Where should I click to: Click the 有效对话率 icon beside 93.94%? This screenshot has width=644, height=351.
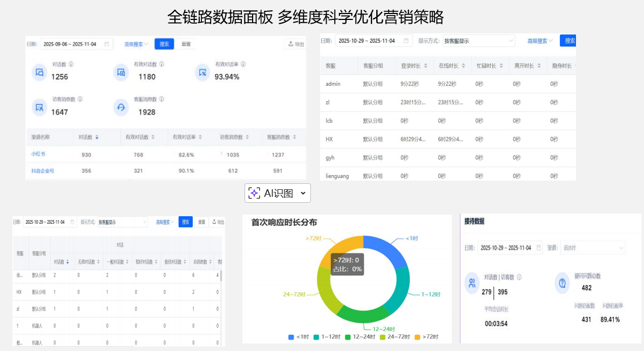[x=202, y=72]
